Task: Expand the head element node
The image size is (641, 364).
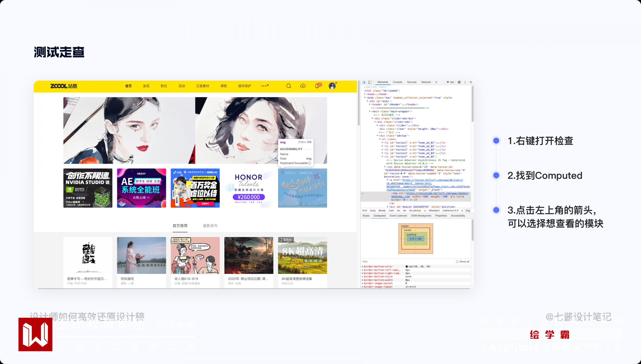Action: 365,94
